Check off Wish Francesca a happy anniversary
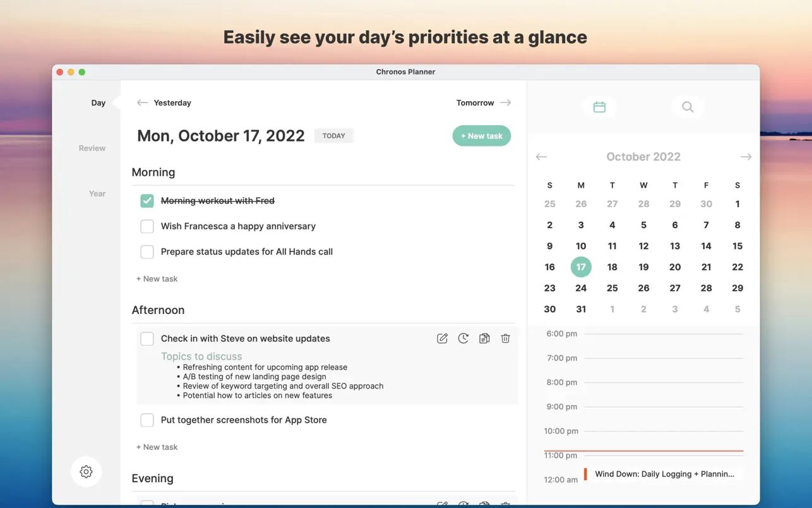 (x=146, y=226)
